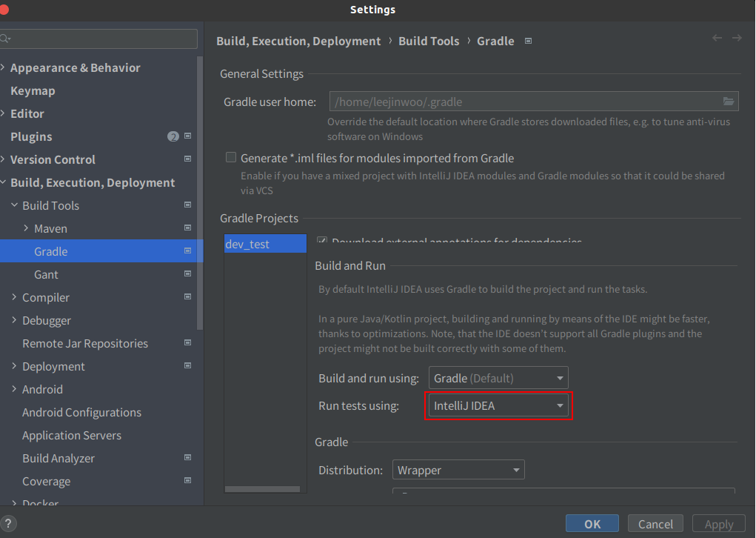The width and height of the screenshot is (756, 538).
Task: Toggle Download external annotations checkbox
Action: tap(322, 240)
